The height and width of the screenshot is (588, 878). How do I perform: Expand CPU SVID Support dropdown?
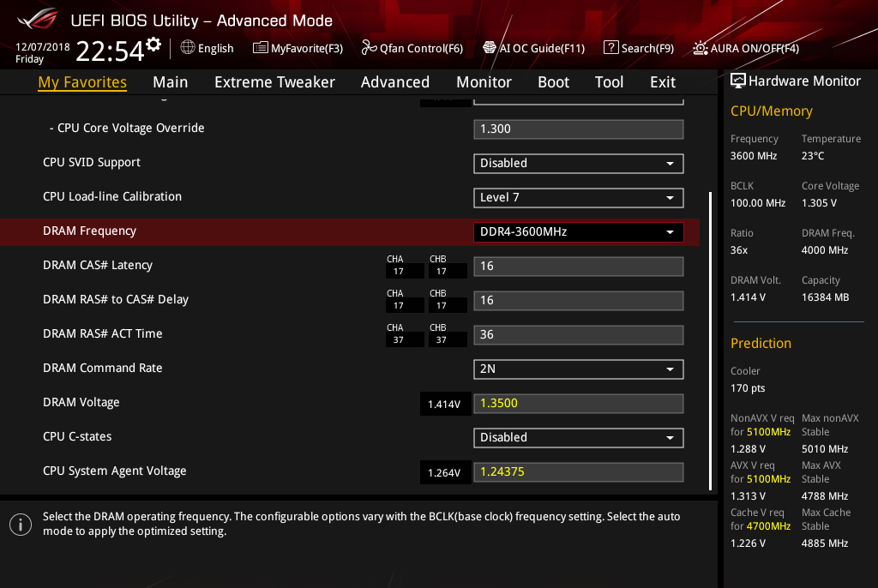(579, 164)
